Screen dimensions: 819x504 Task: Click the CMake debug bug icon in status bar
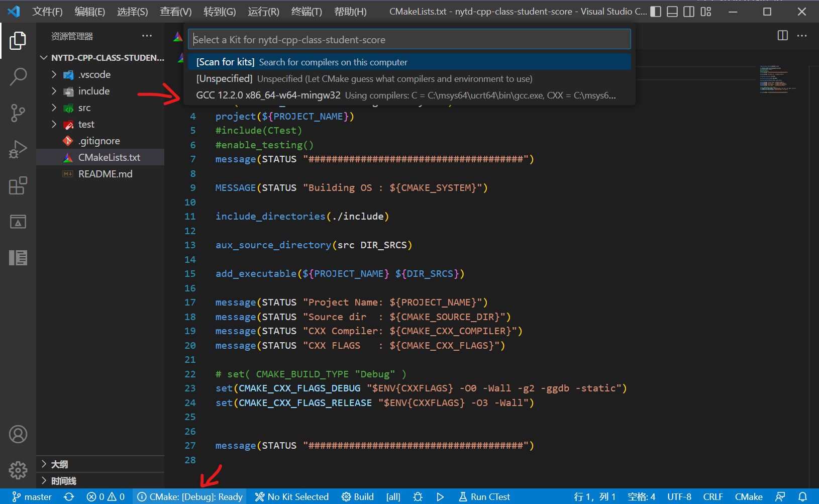tap(418, 496)
